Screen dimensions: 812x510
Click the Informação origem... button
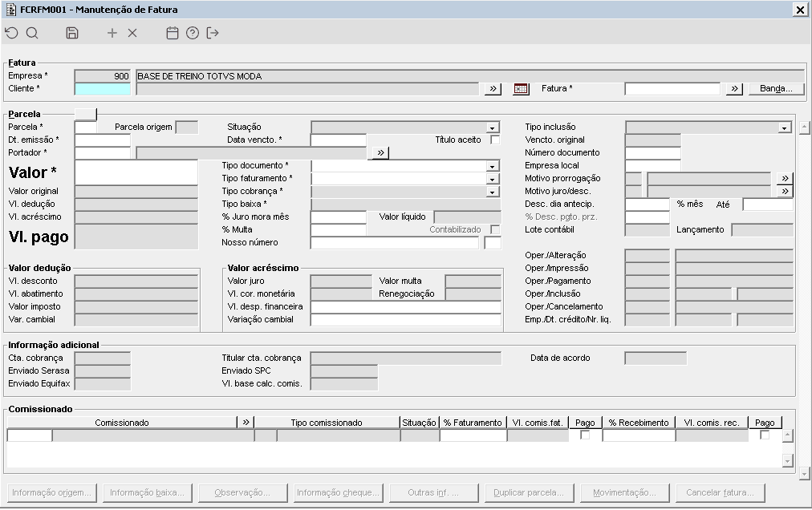[52, 493]
